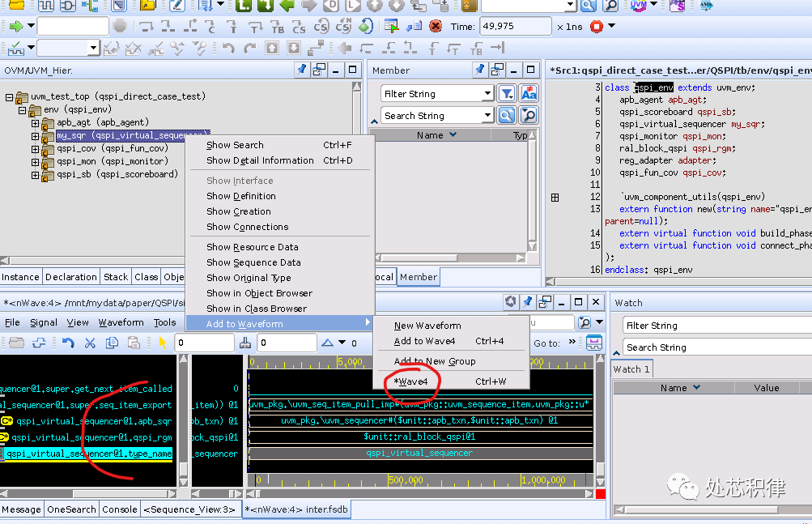Switch to the Console tab
This screenshot has width=812, height=524.
119,509
